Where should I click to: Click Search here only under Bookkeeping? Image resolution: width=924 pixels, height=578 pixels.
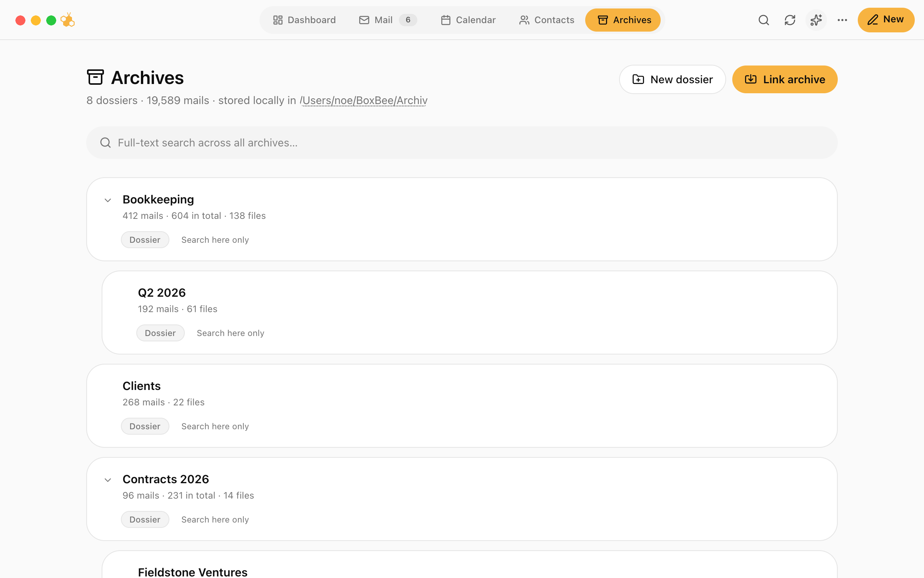tap(215, 240)
